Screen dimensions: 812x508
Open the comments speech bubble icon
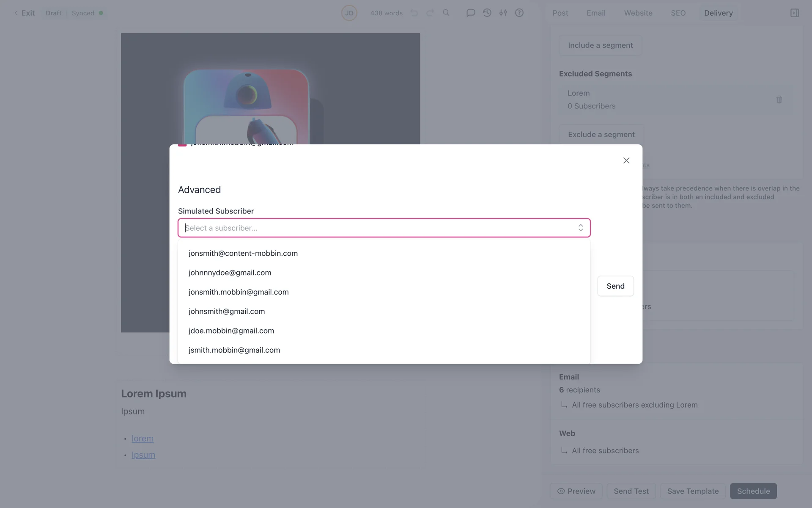coord(470,13)
